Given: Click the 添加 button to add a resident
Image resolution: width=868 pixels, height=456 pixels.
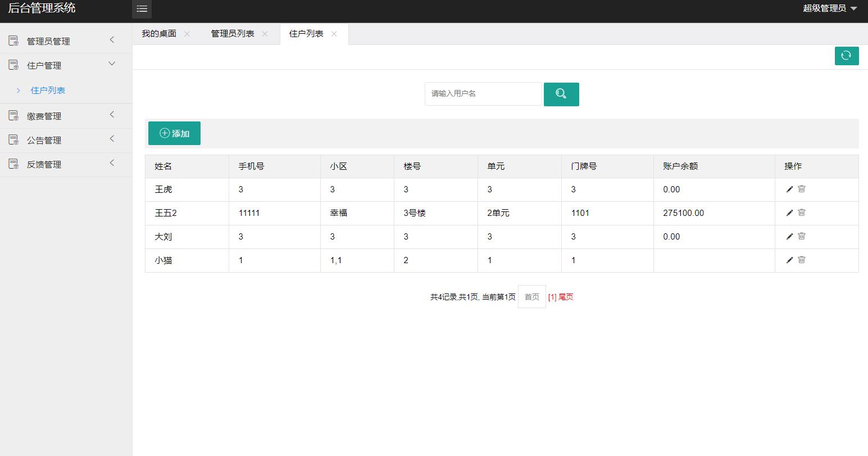Looking at the screenshot, I should pyautogui.click(x=174, y=133).
